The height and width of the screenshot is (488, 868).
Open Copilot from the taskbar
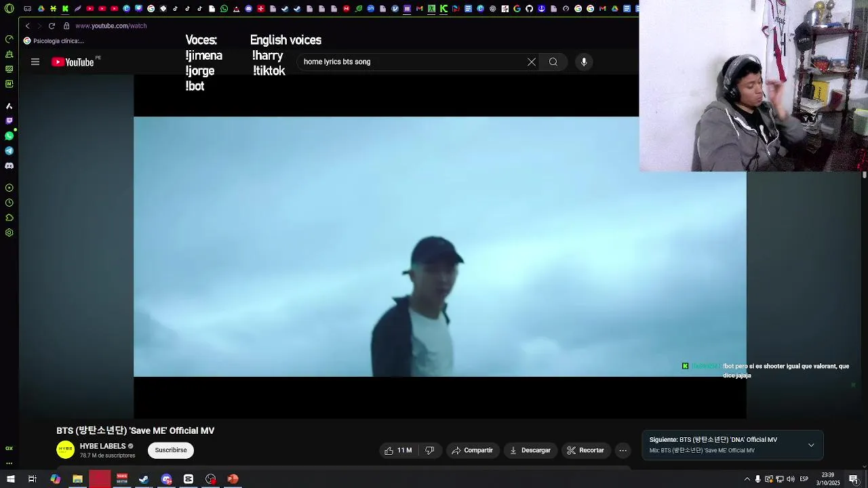point(55,479)
